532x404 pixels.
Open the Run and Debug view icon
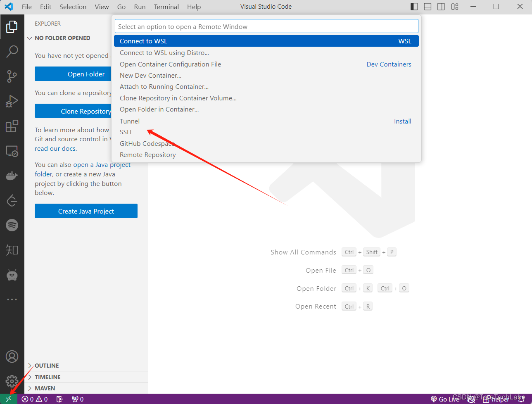[x=12, y=101]
